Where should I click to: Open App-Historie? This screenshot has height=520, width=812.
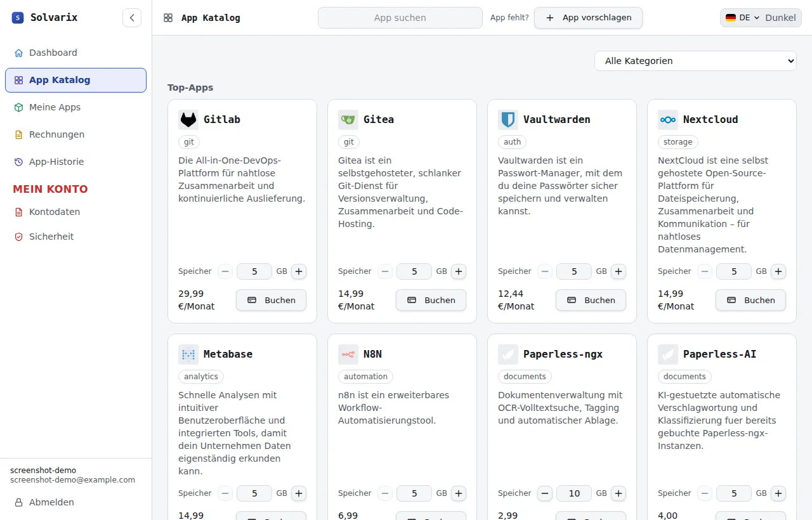(75, 162)
